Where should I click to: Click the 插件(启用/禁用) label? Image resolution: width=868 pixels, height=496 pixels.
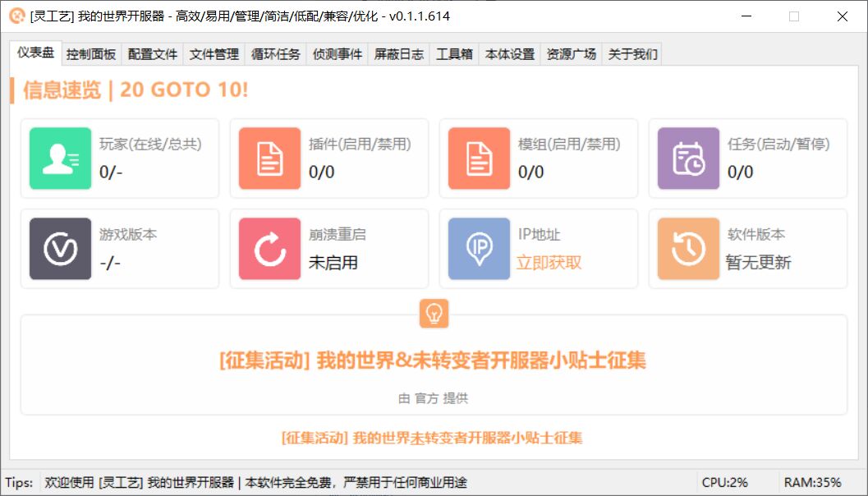[360, 145]
